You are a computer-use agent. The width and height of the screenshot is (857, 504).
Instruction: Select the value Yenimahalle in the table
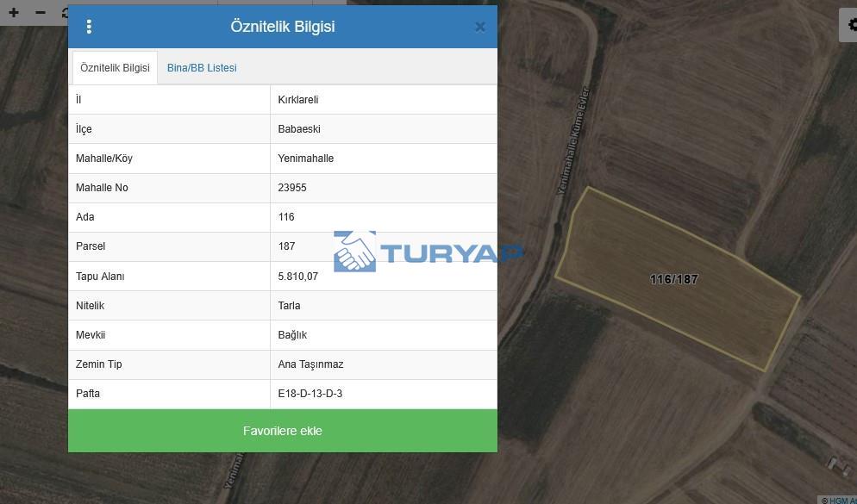click(305, 159)
